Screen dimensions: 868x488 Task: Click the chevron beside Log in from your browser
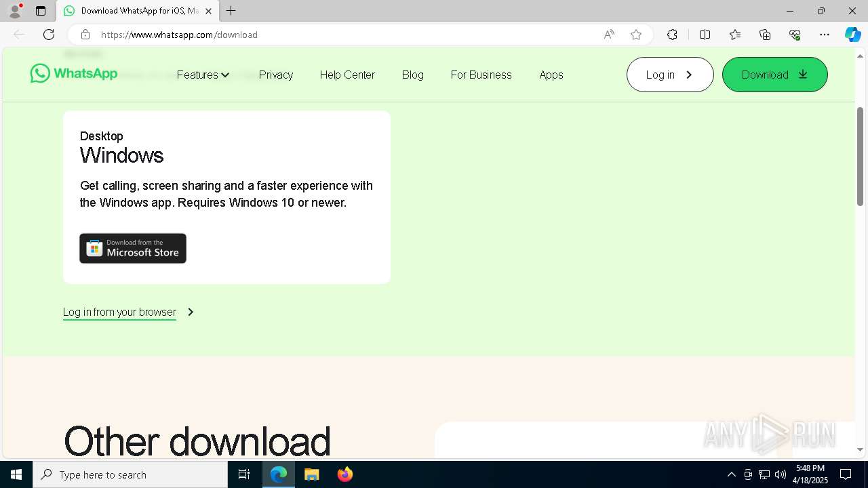(191, 312)
